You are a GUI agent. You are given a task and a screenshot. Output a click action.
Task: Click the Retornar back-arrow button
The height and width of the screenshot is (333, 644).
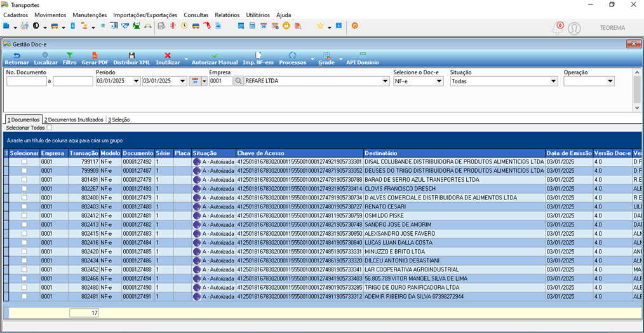click(x=17, y=59)
